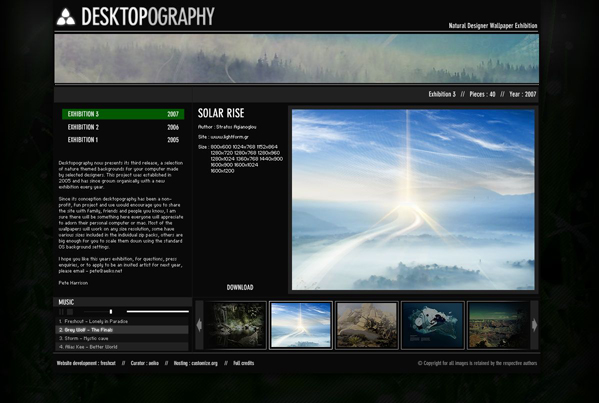Click the misty forest header banner
Viewport: 599px width, 403px height.
coord(296,58)
